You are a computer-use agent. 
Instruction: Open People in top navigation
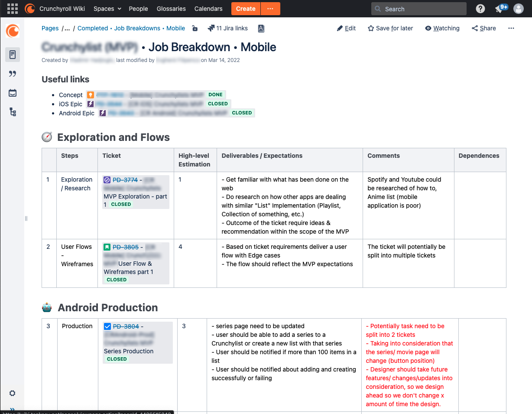pos(138,9)
